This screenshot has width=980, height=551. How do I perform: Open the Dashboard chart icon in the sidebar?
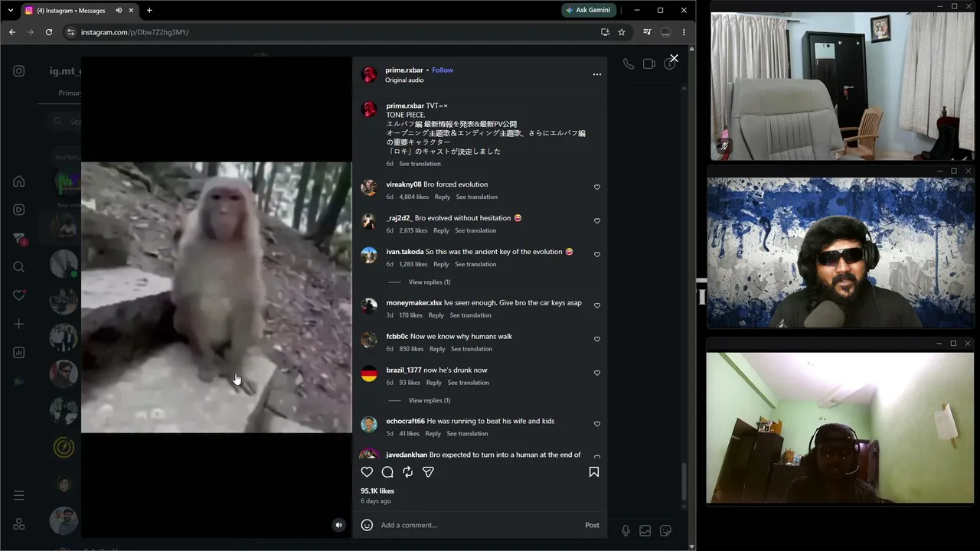click(19, 353)
